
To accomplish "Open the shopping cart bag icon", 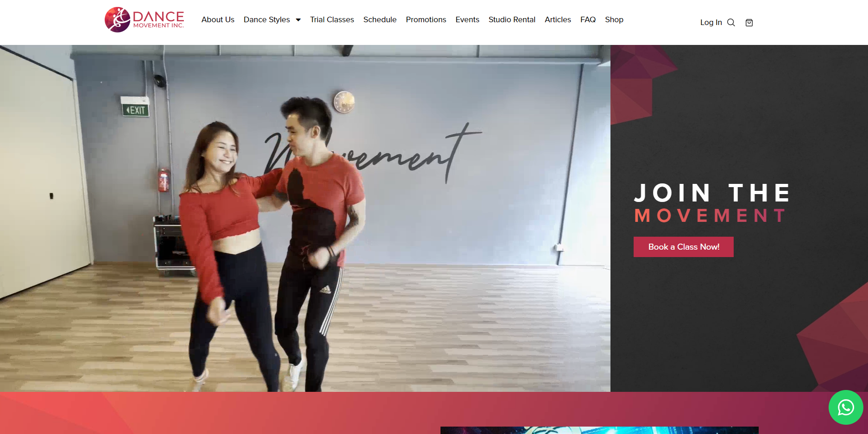I will [749, 23].
